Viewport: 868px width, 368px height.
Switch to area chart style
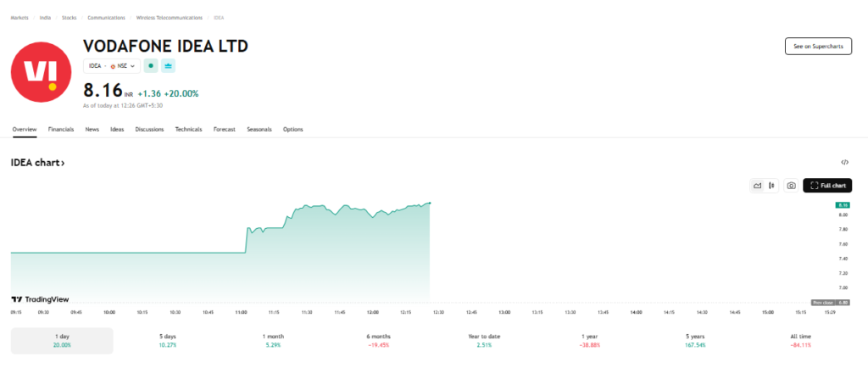point(757,186)
